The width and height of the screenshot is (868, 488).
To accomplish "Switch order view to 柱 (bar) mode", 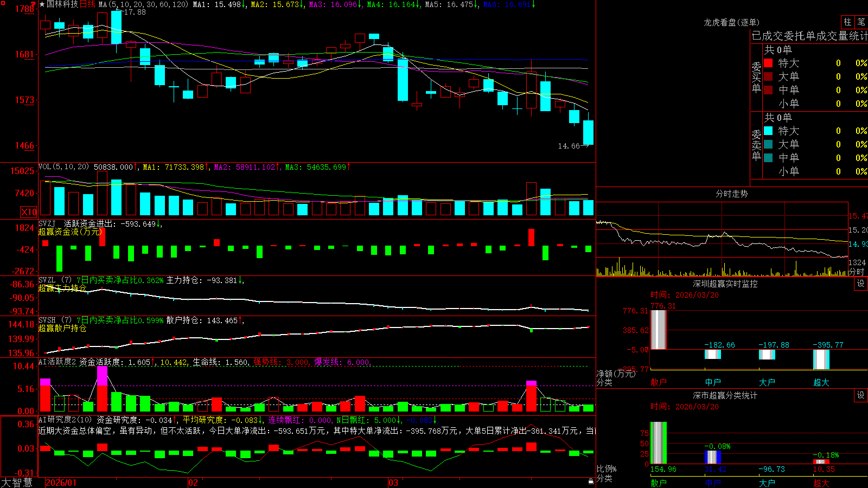I will click(847, 22).
